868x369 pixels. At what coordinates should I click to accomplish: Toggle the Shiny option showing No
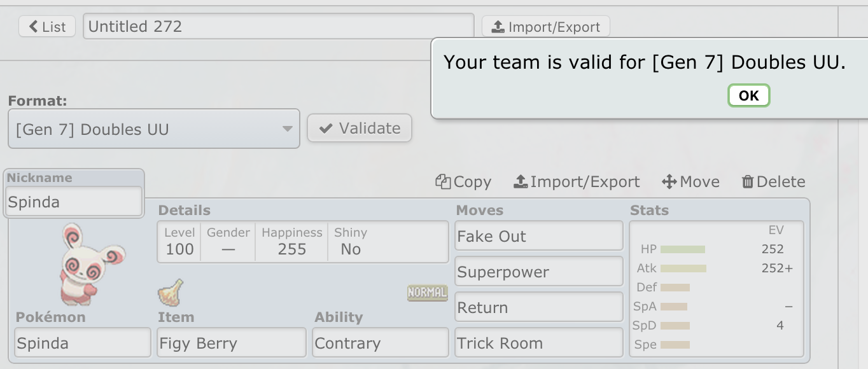tap(351, 242)
